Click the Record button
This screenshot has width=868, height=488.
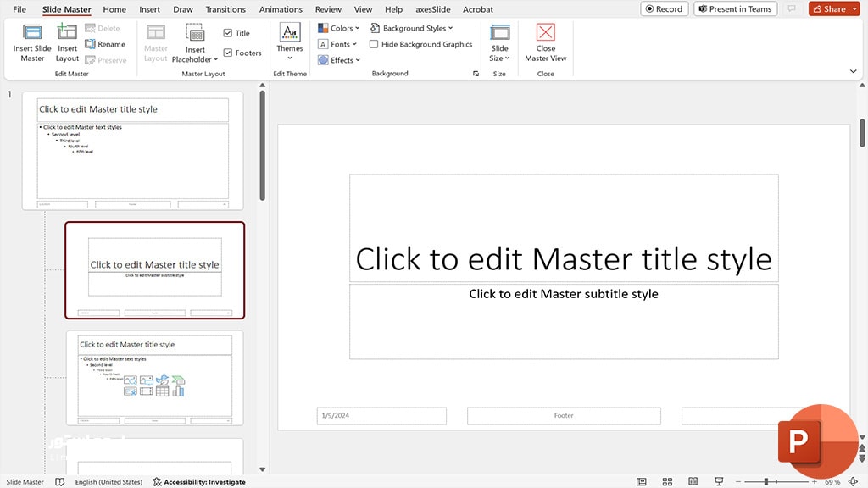665,8
